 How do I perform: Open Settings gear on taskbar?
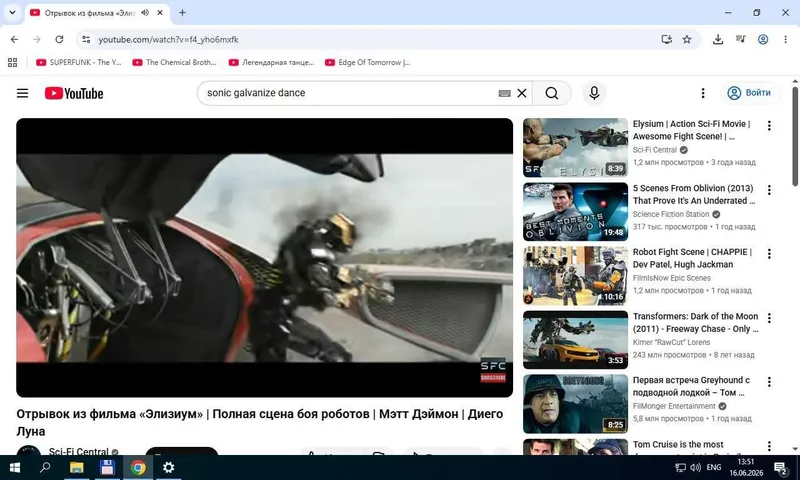[168, 467]
